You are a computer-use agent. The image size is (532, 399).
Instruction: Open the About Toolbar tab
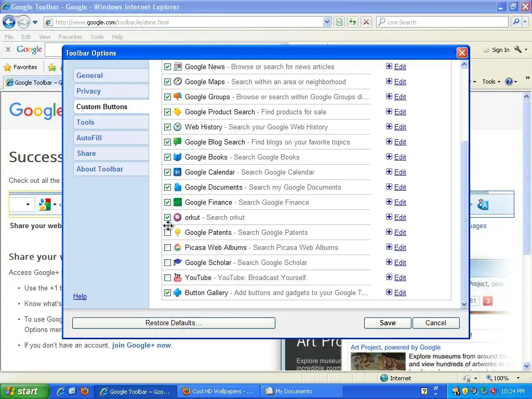111,169
